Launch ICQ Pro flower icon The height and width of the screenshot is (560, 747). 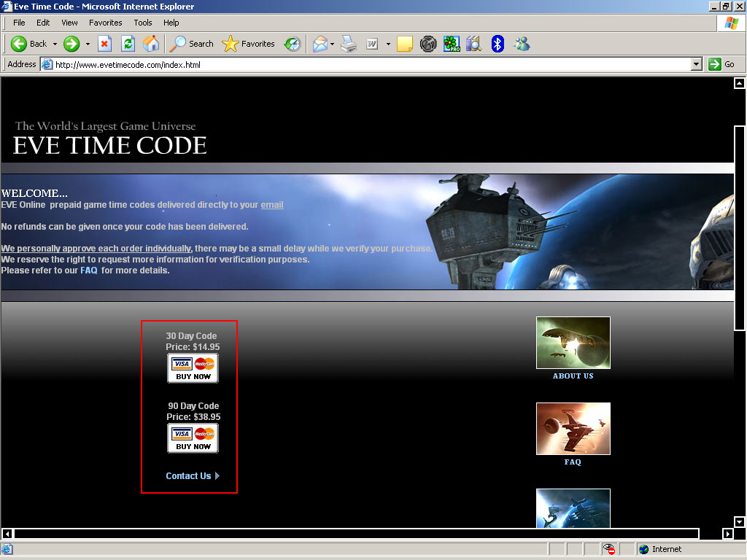[x=451, y=44]
